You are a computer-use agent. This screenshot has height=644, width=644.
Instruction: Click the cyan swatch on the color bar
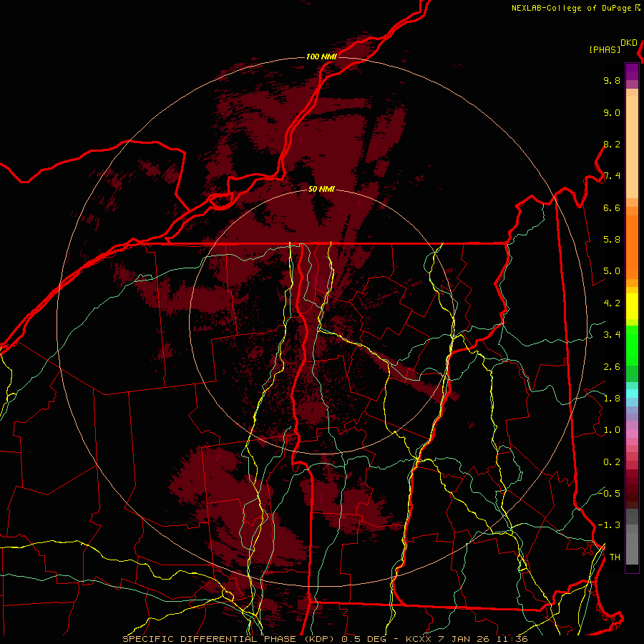coord(632,394)
